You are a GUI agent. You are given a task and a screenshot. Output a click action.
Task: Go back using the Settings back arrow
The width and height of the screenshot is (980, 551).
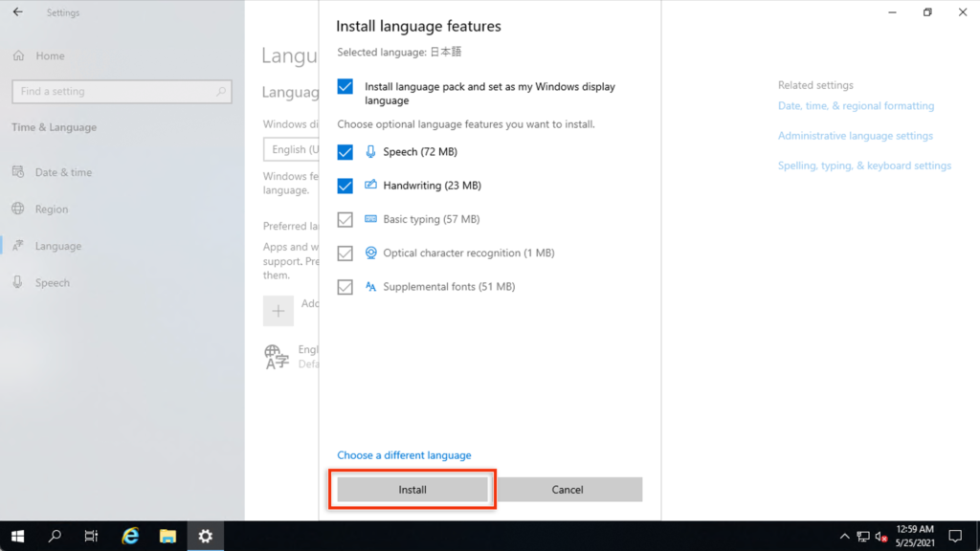[17, 11]
